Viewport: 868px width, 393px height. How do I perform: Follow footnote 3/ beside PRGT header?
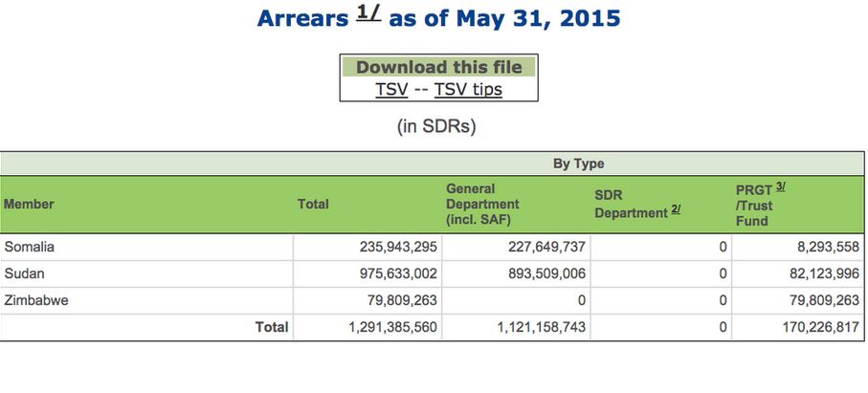(x=781, y=187)
